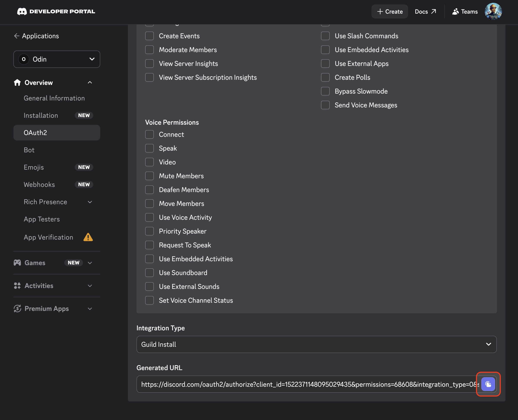
Task: Select the OAuth2 sidebar item
Action: (57, 133)
